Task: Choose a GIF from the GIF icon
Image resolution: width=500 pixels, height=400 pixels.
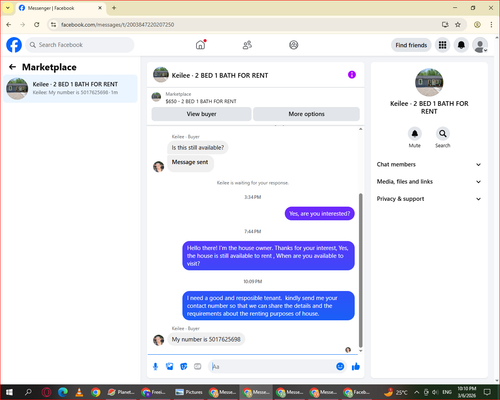Action: click(x=198, y=367)
